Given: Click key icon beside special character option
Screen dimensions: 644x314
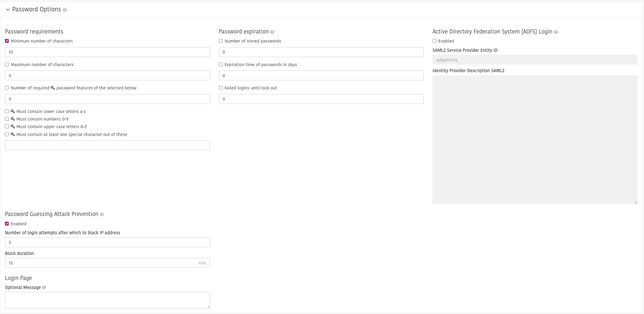Looking at the screenshot, I should click(x=13, y=134).
